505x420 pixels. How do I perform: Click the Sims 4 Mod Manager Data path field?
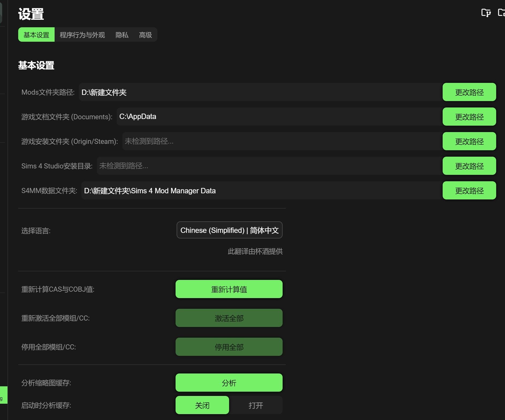coord(262,191)
